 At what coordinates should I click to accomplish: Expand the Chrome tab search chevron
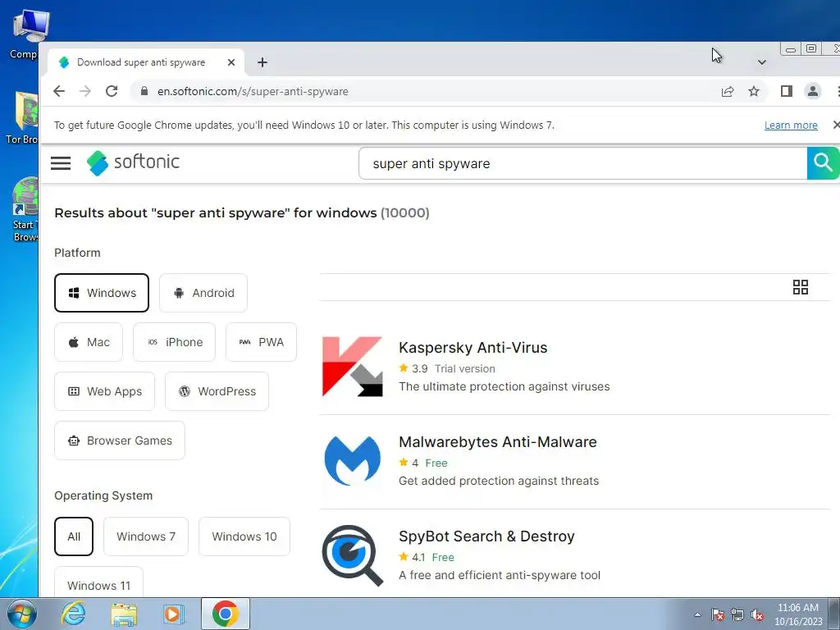click(x=762, y=62)
